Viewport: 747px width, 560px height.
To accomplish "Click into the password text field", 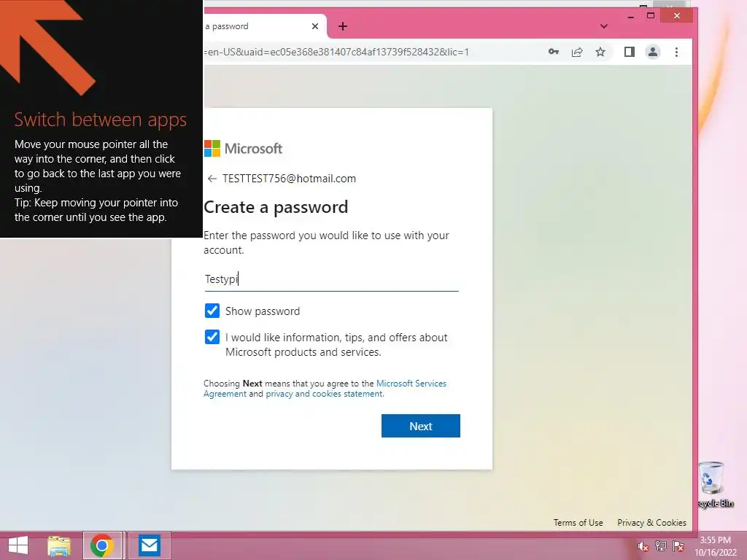I will coord(332,279).
